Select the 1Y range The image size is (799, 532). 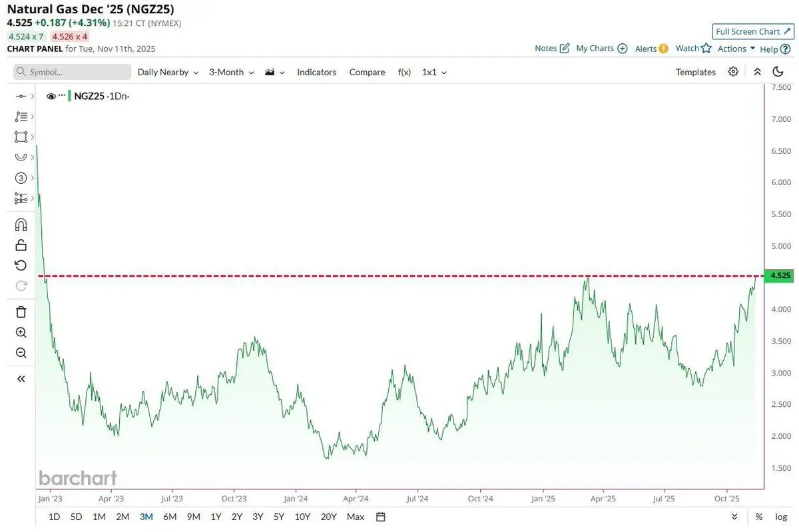(216, 517)
